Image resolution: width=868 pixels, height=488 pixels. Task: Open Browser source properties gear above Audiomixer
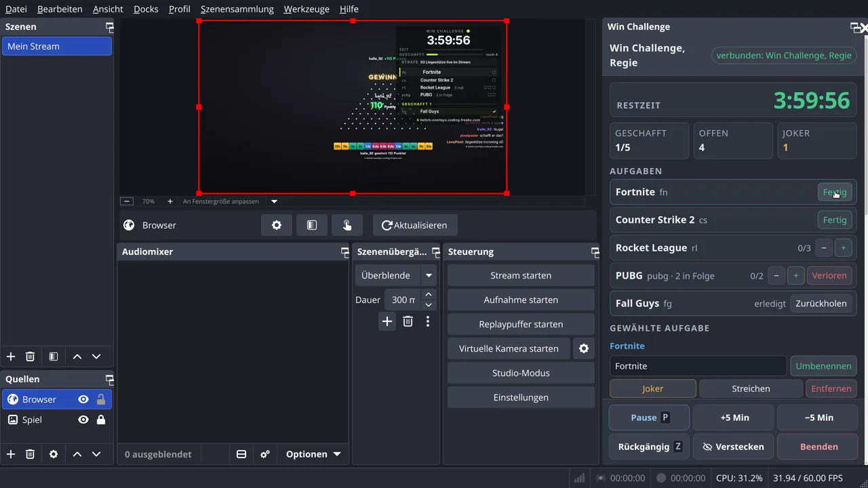(x=277, y=225)
